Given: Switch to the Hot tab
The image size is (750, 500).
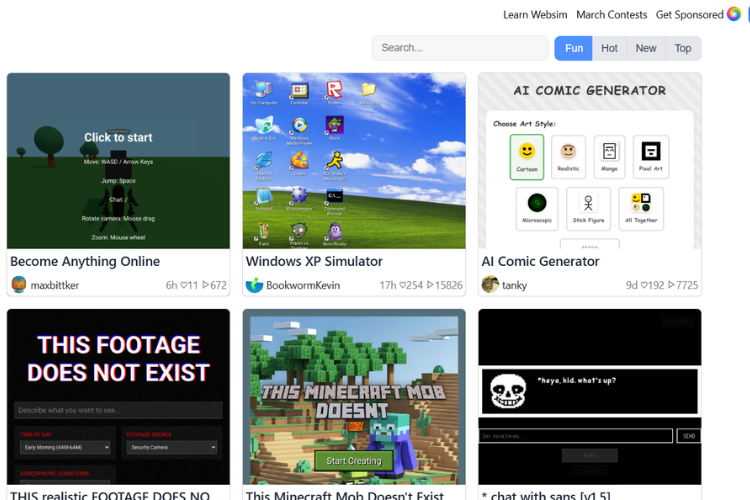Looking at the screenshot, I should click(x=609, y=48).
